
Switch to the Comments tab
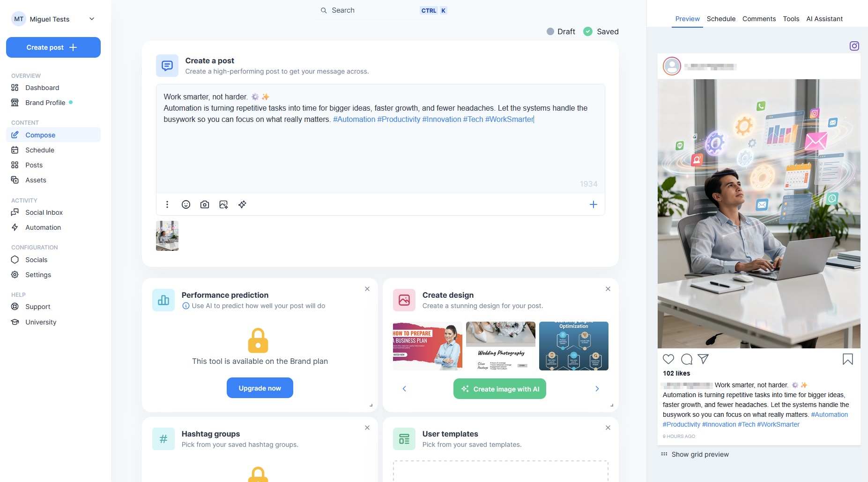coord(759,19)
